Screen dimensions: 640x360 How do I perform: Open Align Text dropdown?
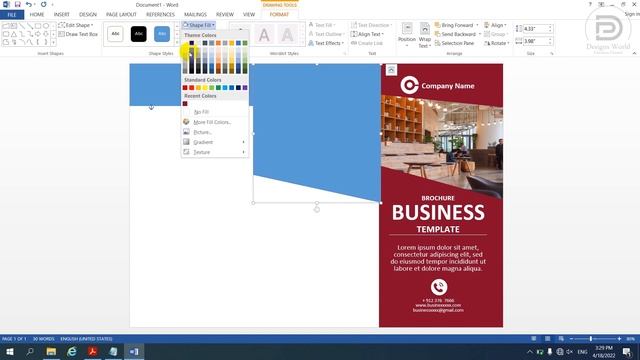click(368, 34)
